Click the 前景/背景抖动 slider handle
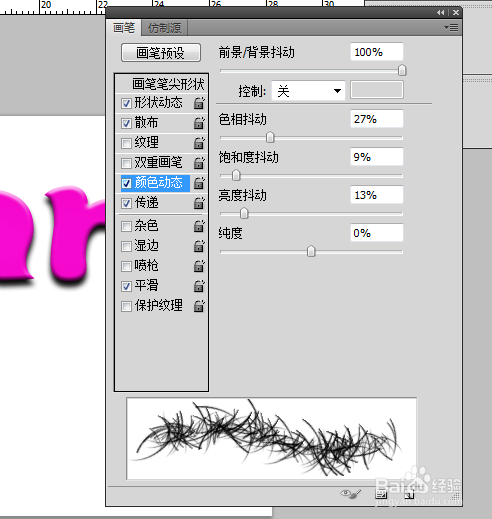Viewport: 492px width, 519px height. pyautogui.click(x=402, y=70)
